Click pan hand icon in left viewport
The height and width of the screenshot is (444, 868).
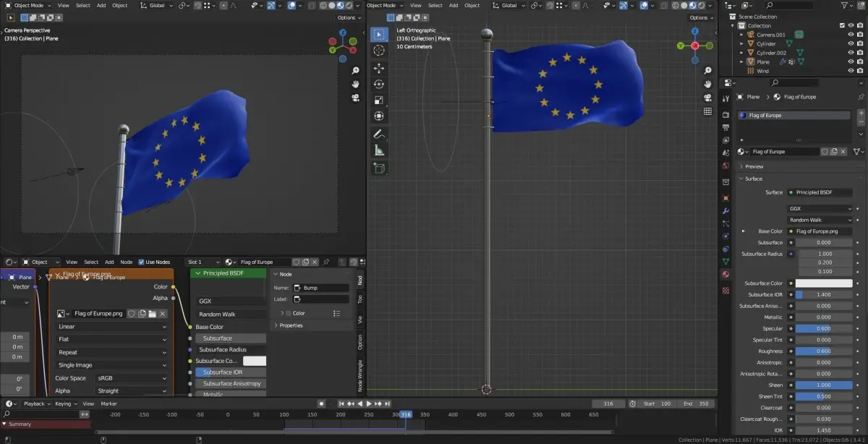click(x=356, y=84)
